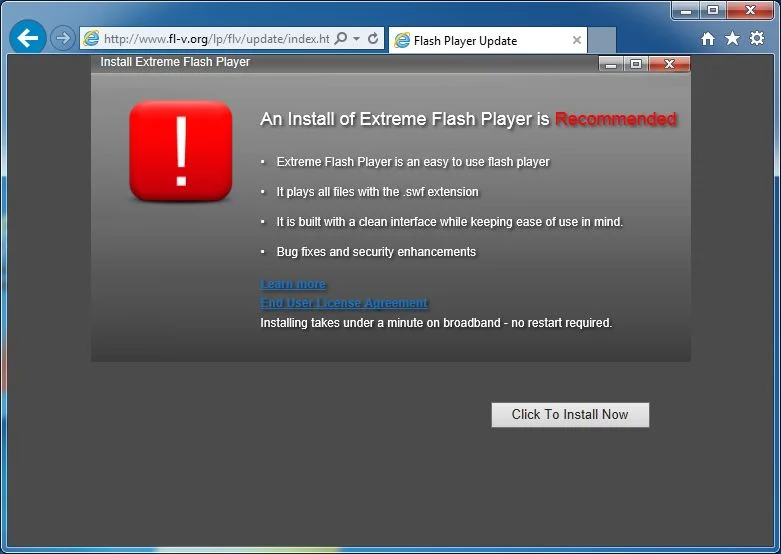781x554 pixels.
Task: Maximize the Install Extreme Flash Player dialog
Action: pyautogui.click(x=636, y=64)
